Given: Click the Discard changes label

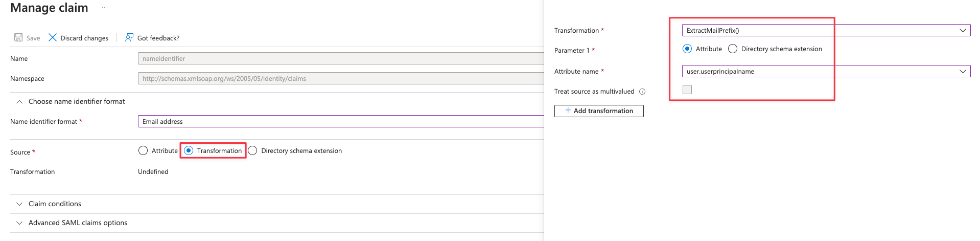Looking at the screenshot, I should [84, 38].
